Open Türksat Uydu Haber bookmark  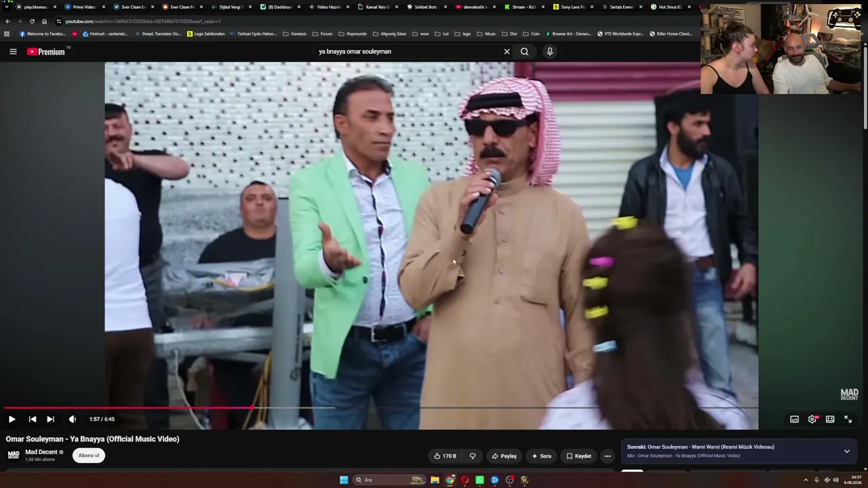click(x=253, y=34)
